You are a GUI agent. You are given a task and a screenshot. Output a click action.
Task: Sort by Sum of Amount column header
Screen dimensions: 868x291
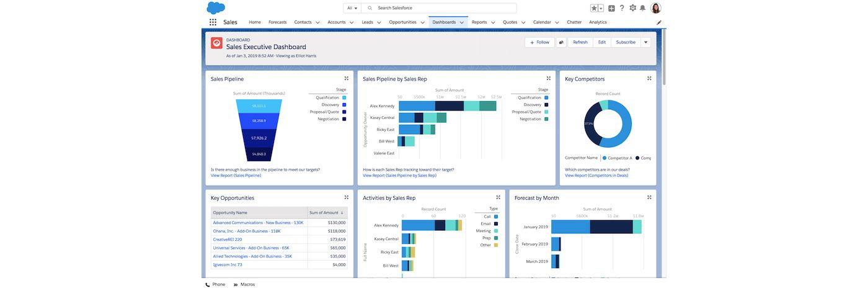pyautogui.click(x=327, y=212)
